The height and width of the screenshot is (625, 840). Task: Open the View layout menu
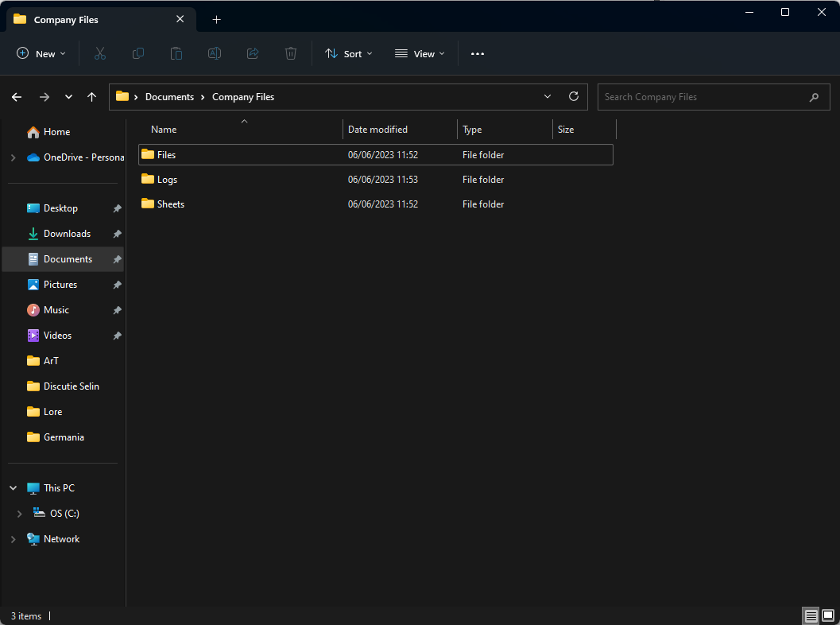pyautogui.click(x=420, y=53)
